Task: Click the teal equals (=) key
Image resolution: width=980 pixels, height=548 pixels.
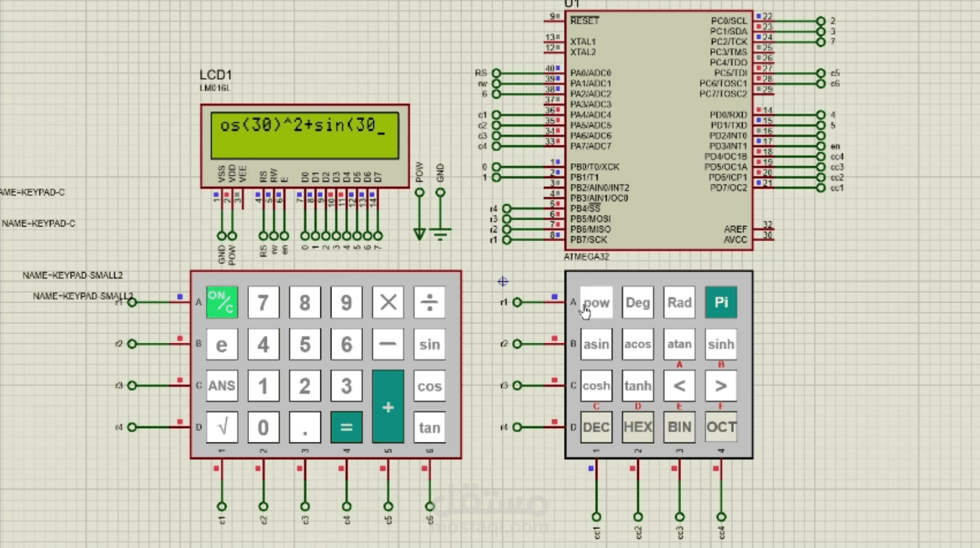Action: click(346, 427)
